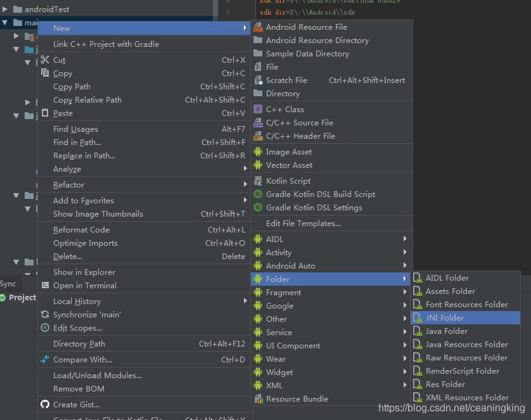
Task: Choose Java Resources Folder option
Action: (466, 344)
